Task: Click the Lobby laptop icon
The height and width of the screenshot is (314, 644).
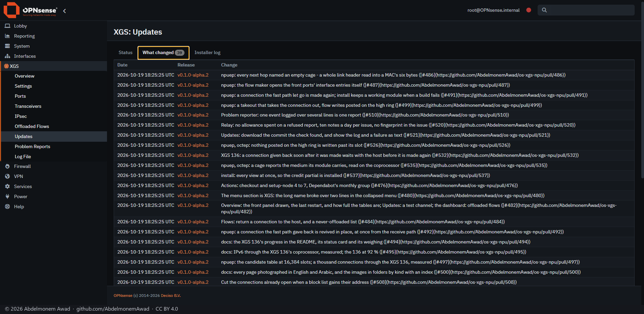Action: coord(7,26)
